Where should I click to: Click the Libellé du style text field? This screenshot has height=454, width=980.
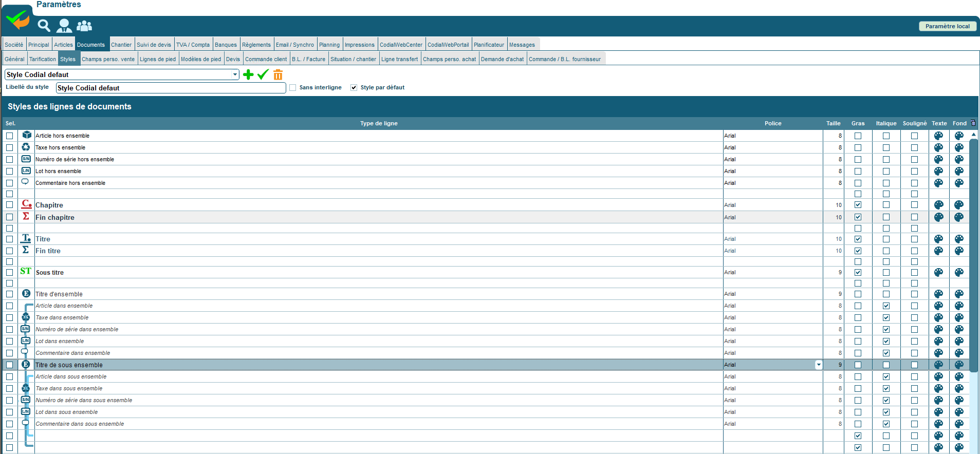[x=171, y=88]
